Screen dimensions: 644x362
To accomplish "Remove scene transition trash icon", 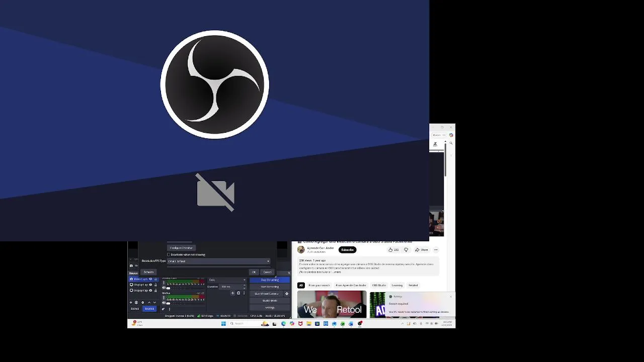I will click(238, 293).
